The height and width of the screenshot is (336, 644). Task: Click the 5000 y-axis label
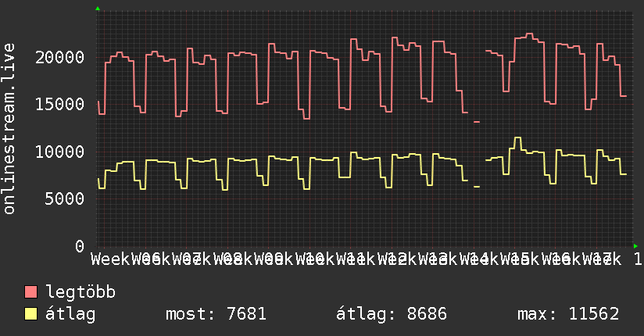[65, 199]
